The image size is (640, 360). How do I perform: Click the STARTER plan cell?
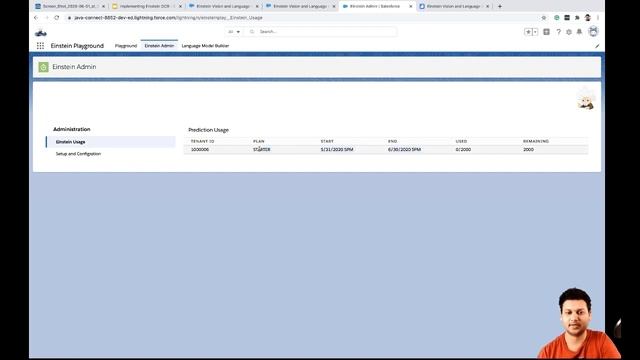(x=262, y=150)
